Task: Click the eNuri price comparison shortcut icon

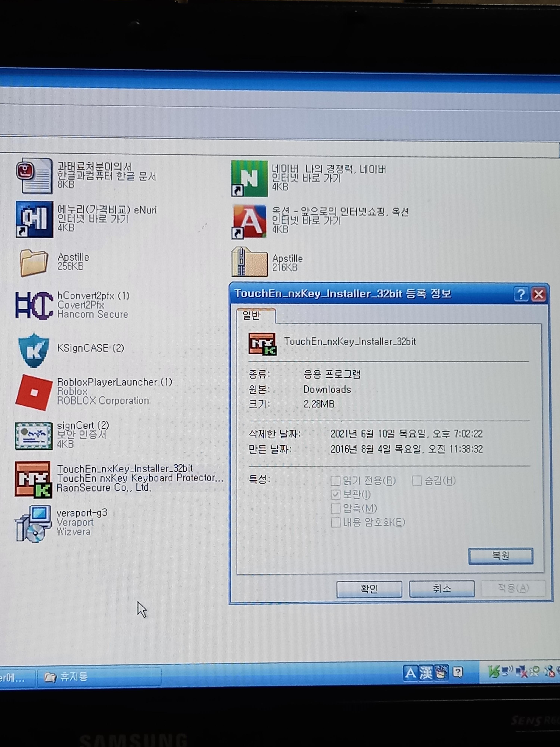Action: coord(34,219)
